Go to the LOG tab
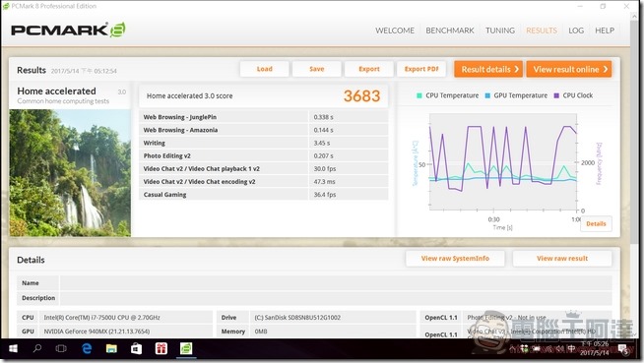Screen dimensions: 644x363 tap(576, 30)
